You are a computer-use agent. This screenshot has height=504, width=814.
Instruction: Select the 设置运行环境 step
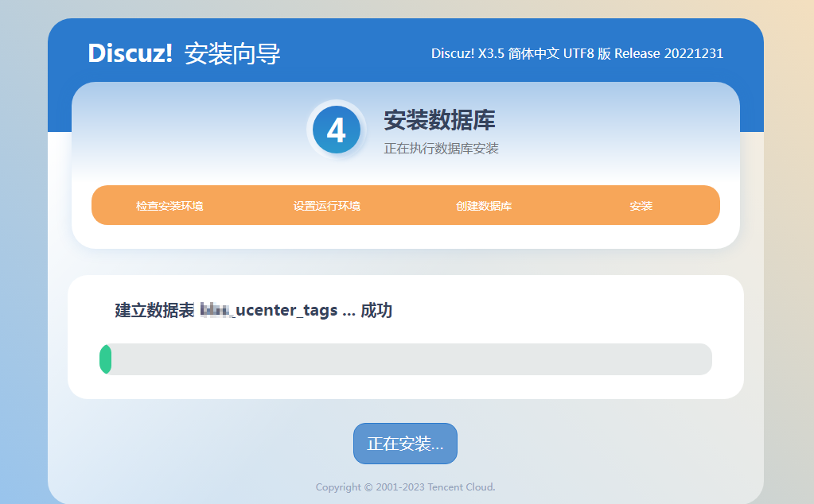327,206
